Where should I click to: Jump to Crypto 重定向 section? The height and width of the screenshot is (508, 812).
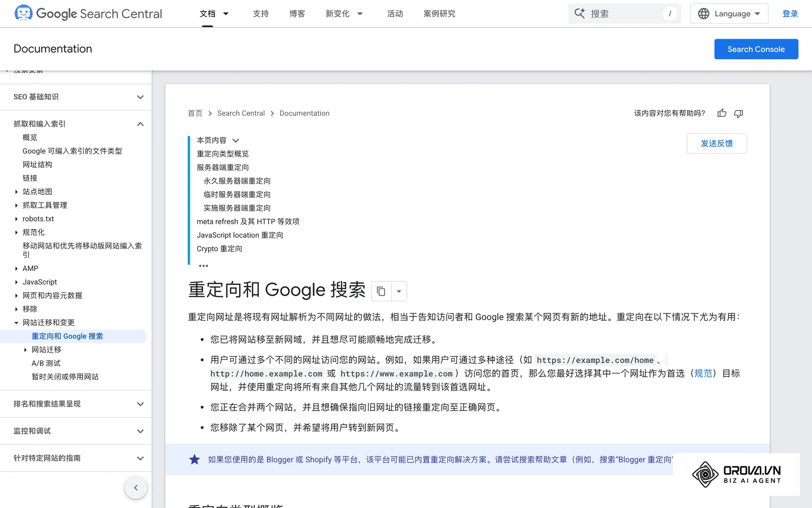point(219,249)
